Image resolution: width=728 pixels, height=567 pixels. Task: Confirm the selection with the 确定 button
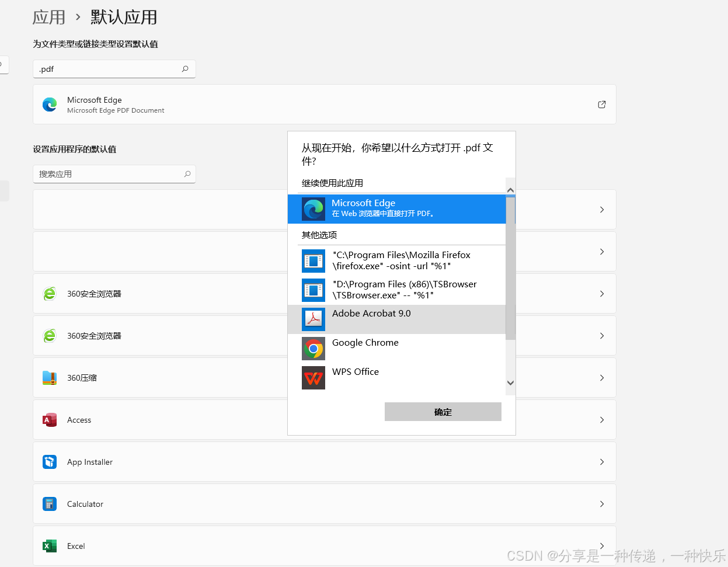click(443, 412)
